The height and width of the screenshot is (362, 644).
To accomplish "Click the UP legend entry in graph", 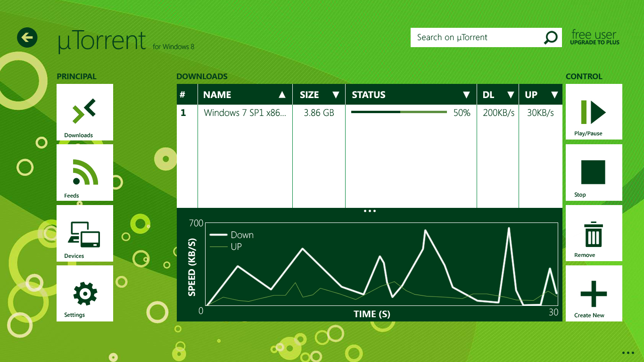I will [226, 247].
